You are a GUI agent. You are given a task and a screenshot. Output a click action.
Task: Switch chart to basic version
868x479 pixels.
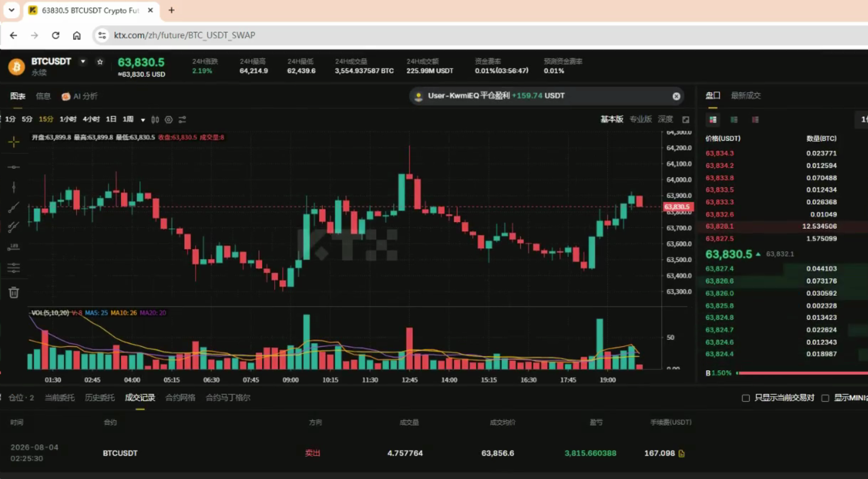coord(612,119)
